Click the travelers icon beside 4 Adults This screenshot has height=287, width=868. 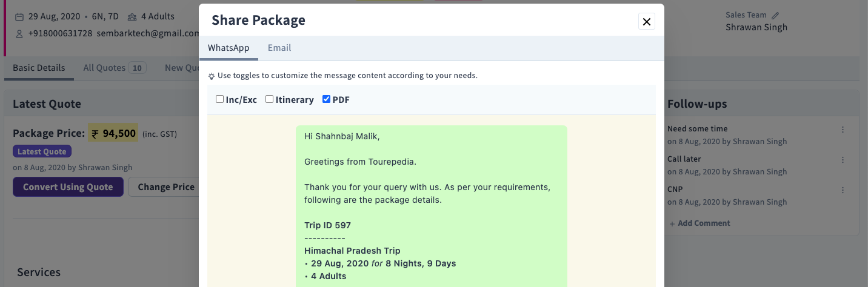(x=132, y=17)
